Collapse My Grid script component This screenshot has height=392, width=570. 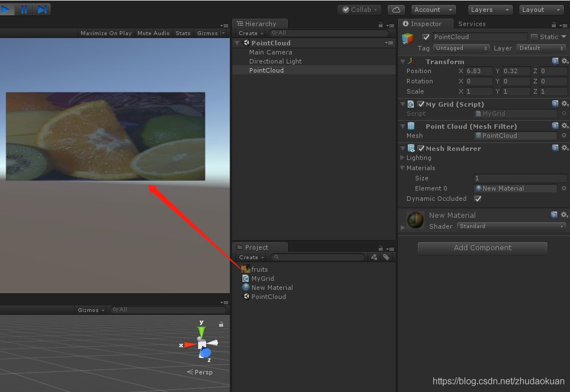tap(403, 104)
